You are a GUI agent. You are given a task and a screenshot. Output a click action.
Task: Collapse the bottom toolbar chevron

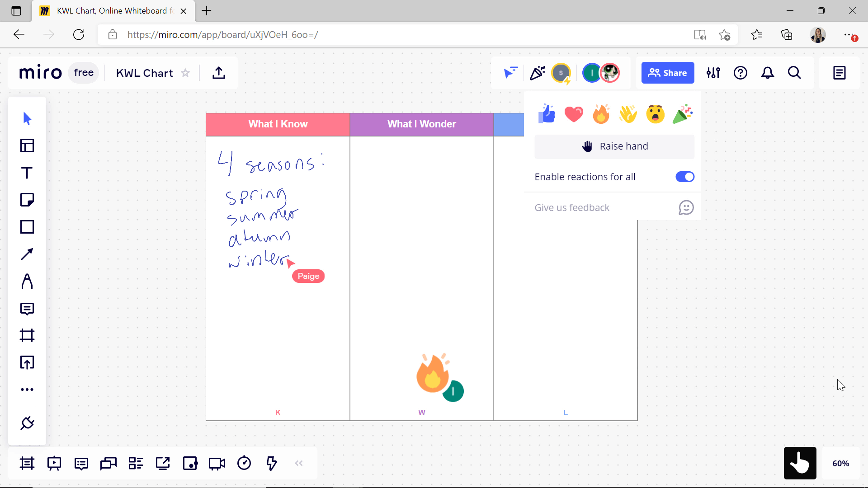click(x=299, y=464)
